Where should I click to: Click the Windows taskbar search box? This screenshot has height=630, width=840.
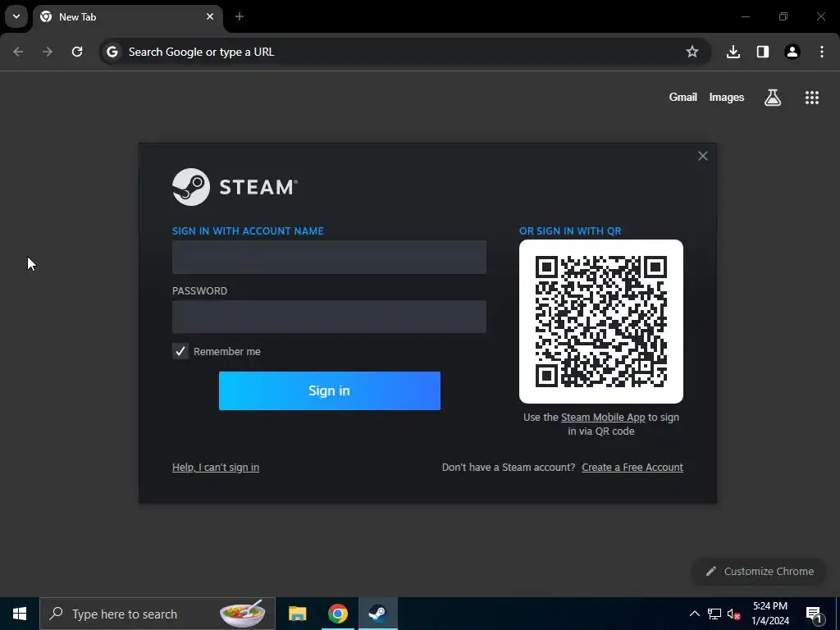click(x=157, y=614)
